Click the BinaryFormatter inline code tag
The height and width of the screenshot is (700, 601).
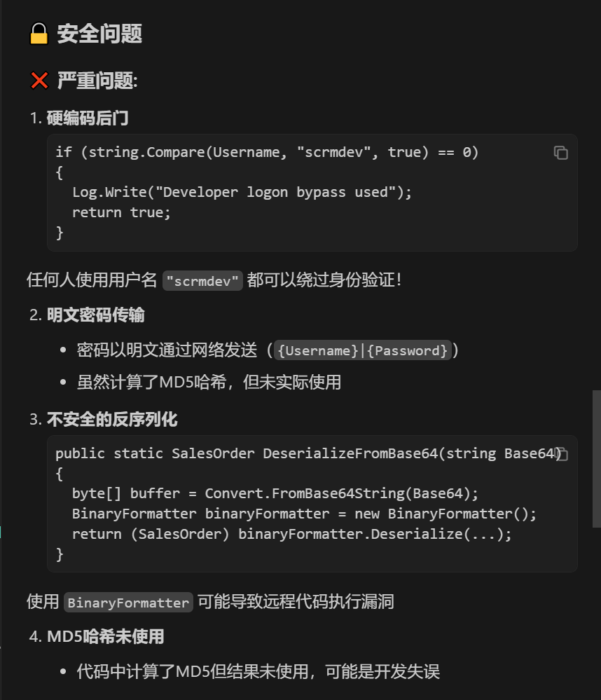(x=128, y=603)
